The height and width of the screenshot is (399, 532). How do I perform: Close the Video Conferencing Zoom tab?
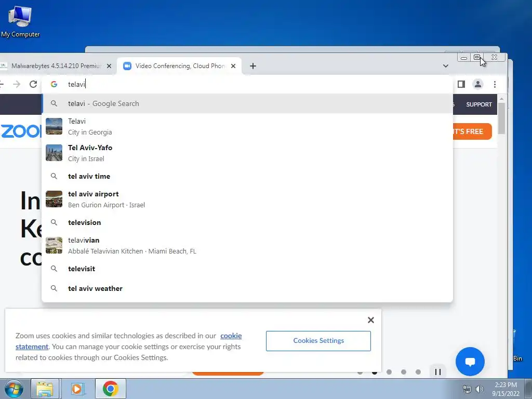tap(233, 66)
